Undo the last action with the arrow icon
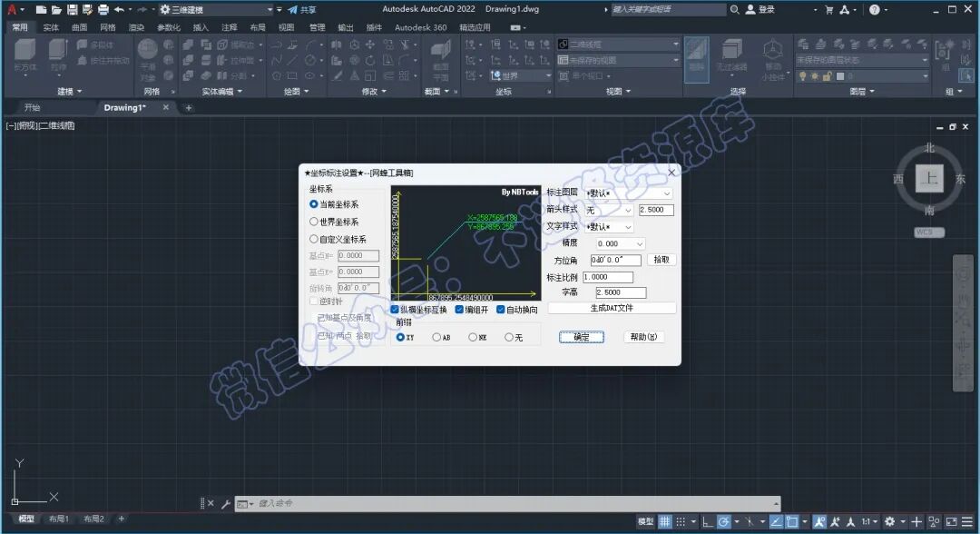The width and height of the screenshot is (980, 534). coord(119,9)
